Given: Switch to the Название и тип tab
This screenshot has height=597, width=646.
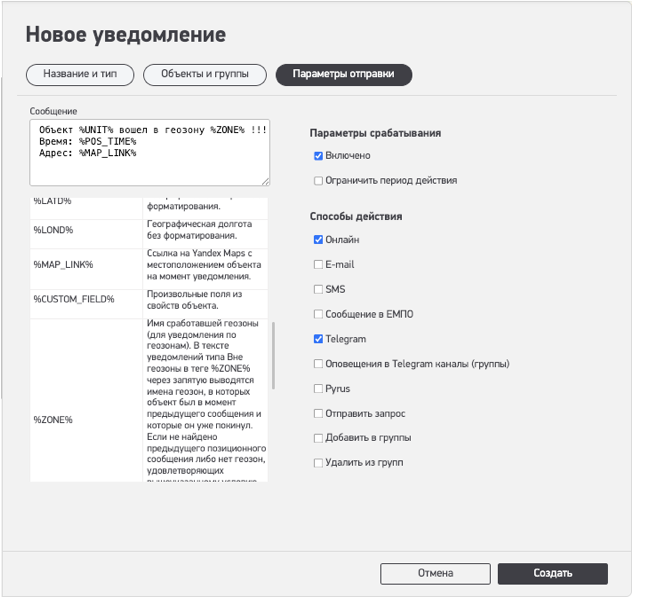Looking at the screenshot, I should pyautogui.click(x=81, y=74).
